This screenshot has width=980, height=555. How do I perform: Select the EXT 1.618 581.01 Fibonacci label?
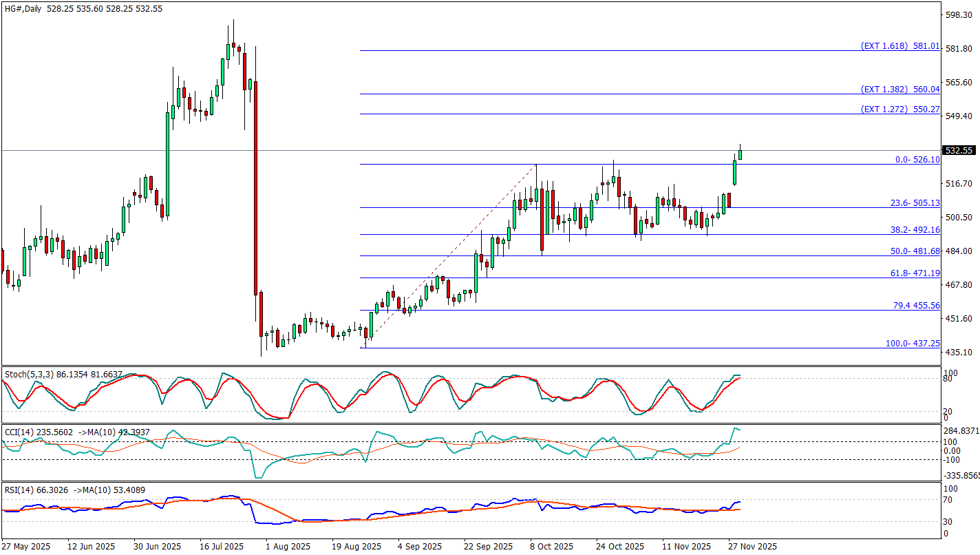click(x=899, y=45)
